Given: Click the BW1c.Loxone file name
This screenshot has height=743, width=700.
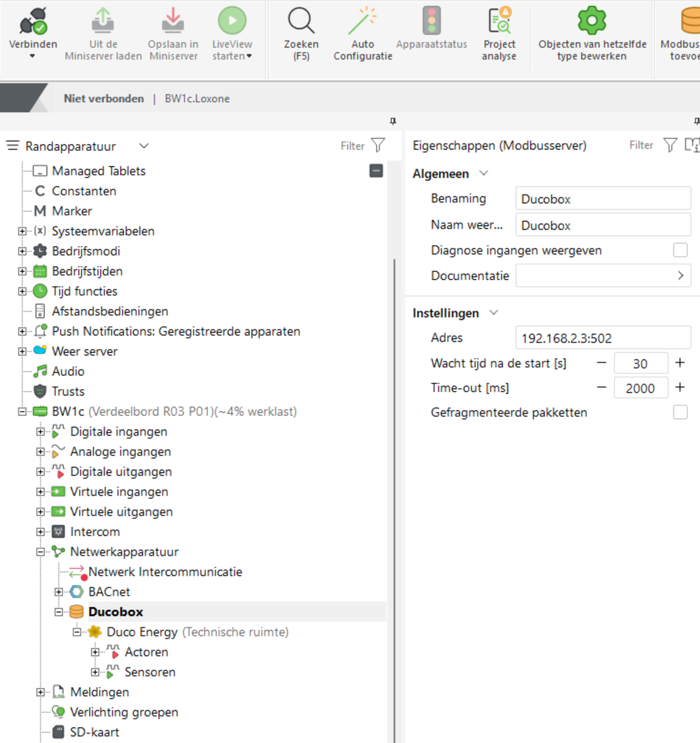Looking at the screenshot, I should [x=197, y=99].
